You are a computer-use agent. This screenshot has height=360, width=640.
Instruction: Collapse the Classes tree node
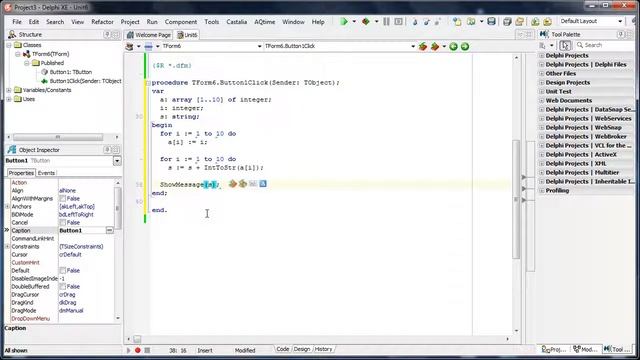click(x=9, y=45)
